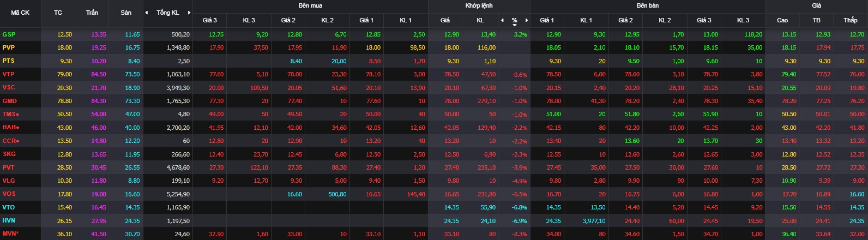Click the TB column header
The height and width of the screenshot is (240, 868).
pos(816,20)
